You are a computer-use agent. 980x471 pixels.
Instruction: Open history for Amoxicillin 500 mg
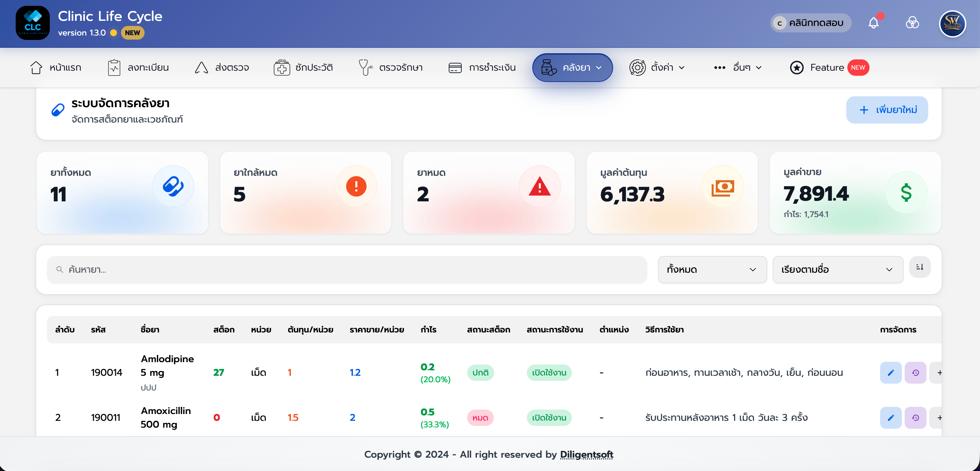[915, 418]
